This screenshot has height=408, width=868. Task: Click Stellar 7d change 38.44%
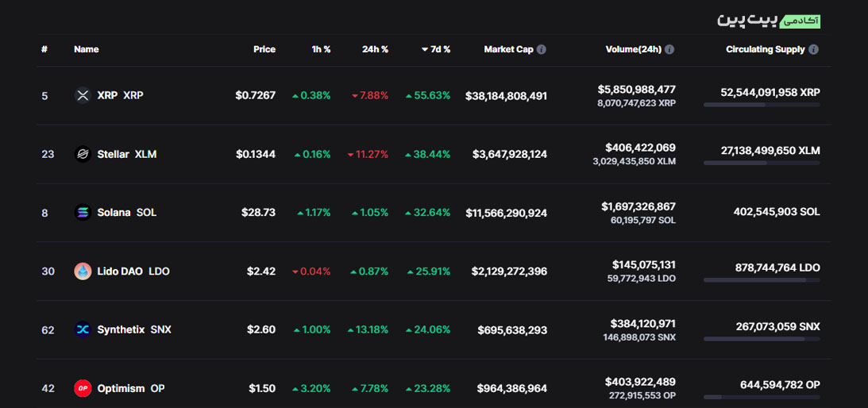(x=428, y=154)
